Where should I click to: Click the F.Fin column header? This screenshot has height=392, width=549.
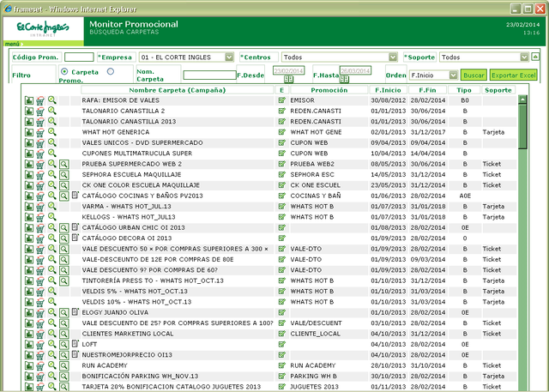(x=427, y=90)
